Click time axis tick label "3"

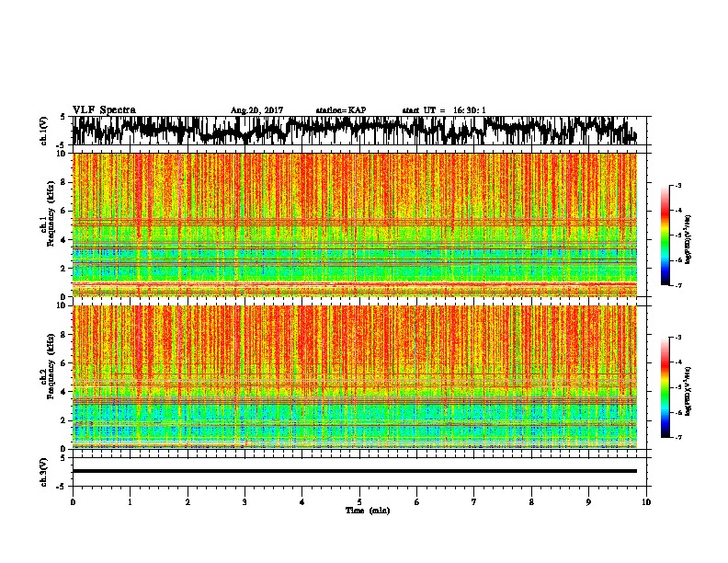[x=245, y=502]
